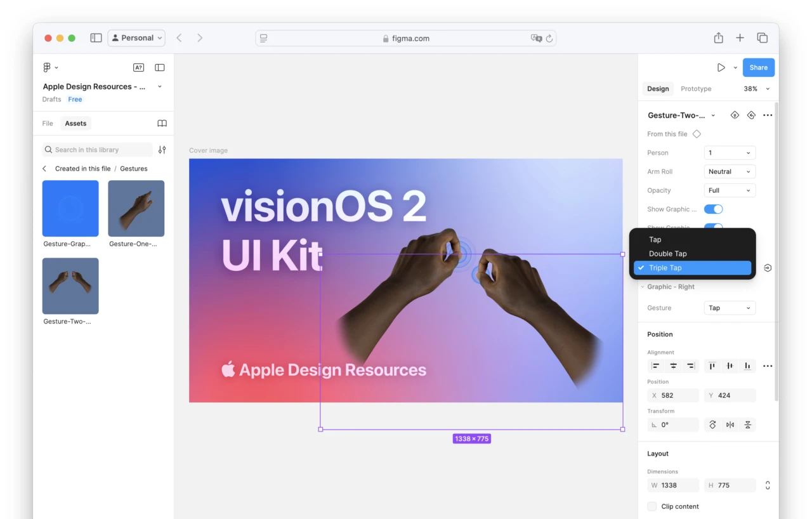This screenshot has width=812, height=519.
Task: Rotate 90 degrees icon in Transform
Action: point(712,425)
